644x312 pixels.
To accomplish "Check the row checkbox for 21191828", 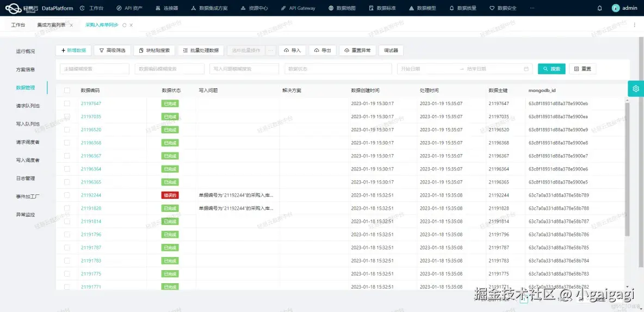I will pos(67,208).
